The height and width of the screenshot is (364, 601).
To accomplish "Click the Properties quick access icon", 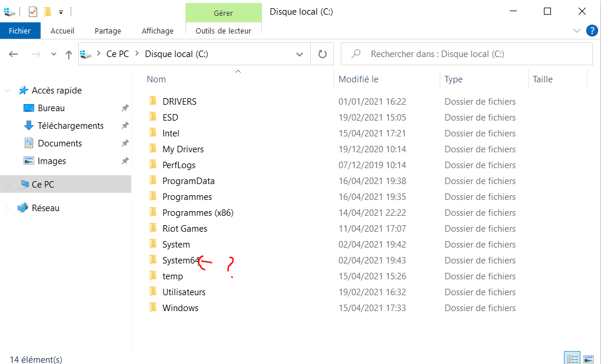I will (x=33, y=11).
